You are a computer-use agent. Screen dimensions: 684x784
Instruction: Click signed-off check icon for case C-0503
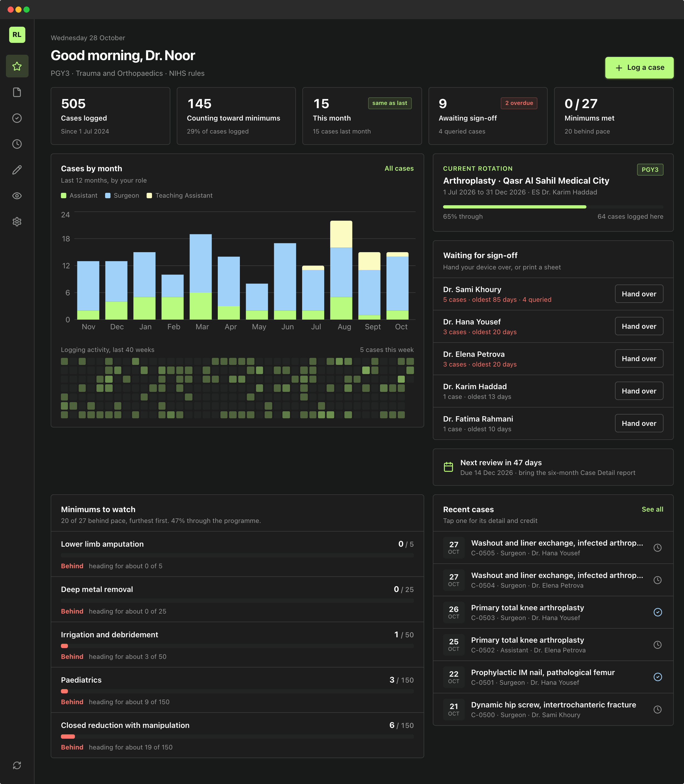point(657,612)
